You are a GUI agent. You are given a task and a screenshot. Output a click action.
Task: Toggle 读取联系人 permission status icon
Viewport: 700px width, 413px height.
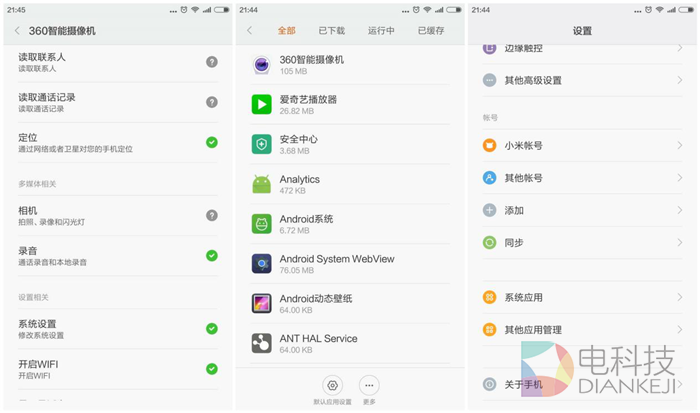212,62
